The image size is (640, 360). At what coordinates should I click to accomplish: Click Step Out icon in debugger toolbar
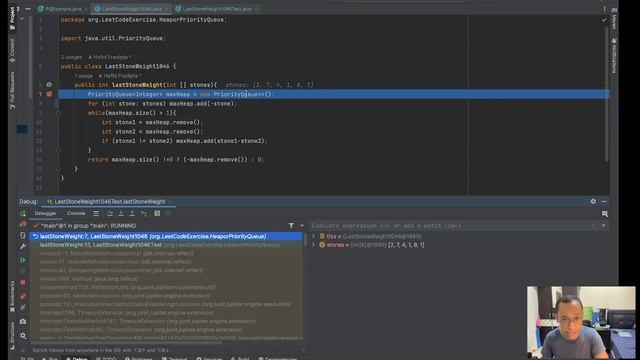(132, 213)
